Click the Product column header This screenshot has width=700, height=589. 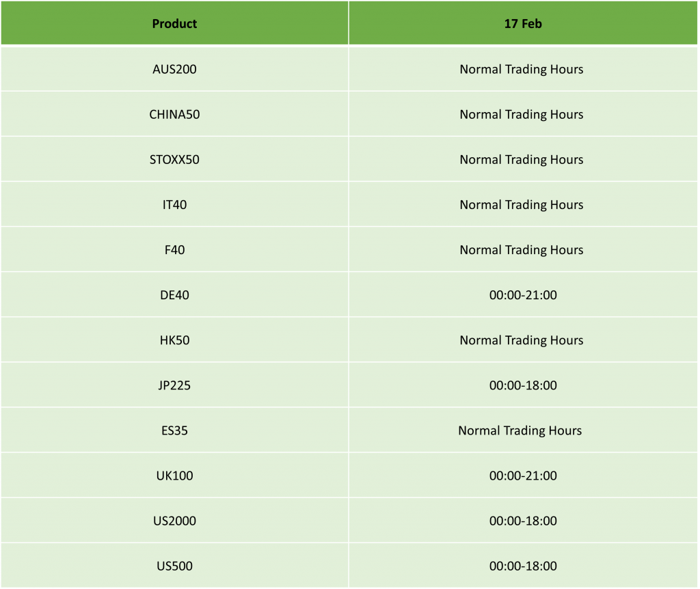(x=174, y=23)
